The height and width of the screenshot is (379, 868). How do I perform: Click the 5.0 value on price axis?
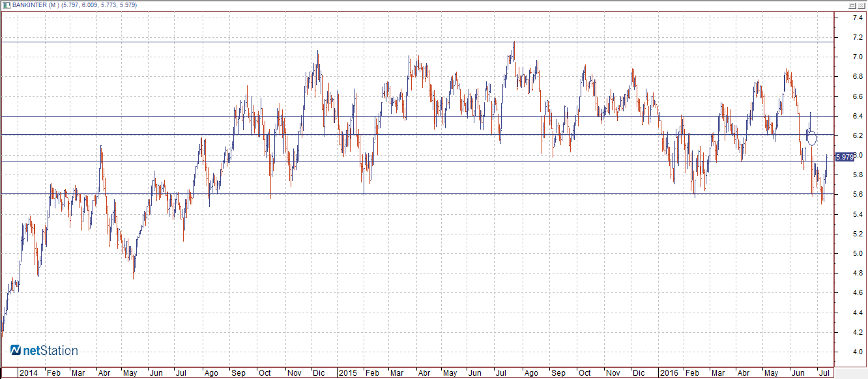point(858,253)
